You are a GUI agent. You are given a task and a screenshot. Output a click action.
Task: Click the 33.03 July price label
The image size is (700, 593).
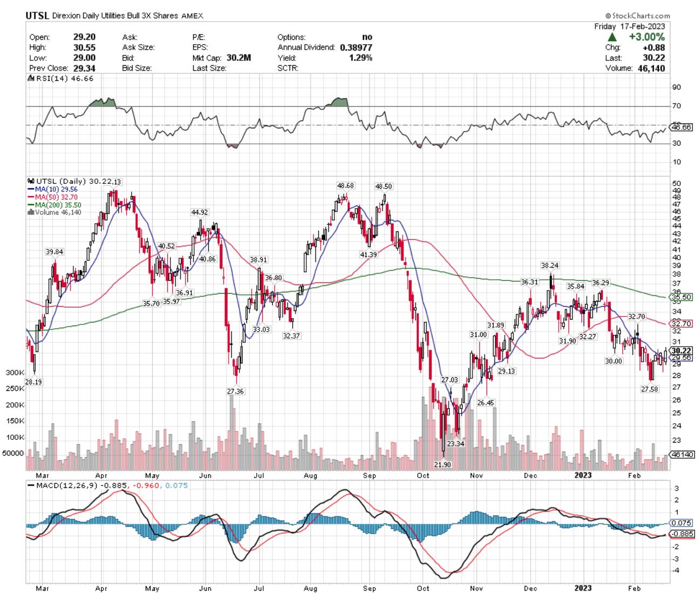click(x=262, y=329)
